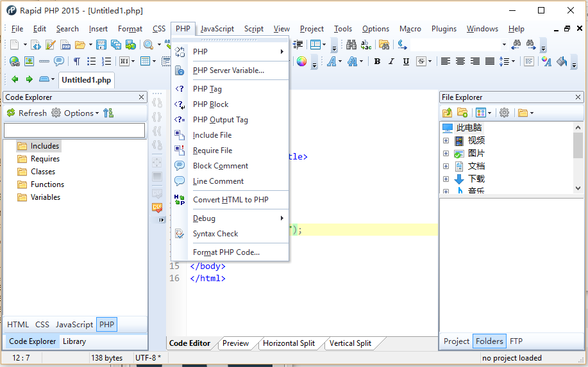
Task: Click the Save file toolbar icon
Action: pos(101,45)
